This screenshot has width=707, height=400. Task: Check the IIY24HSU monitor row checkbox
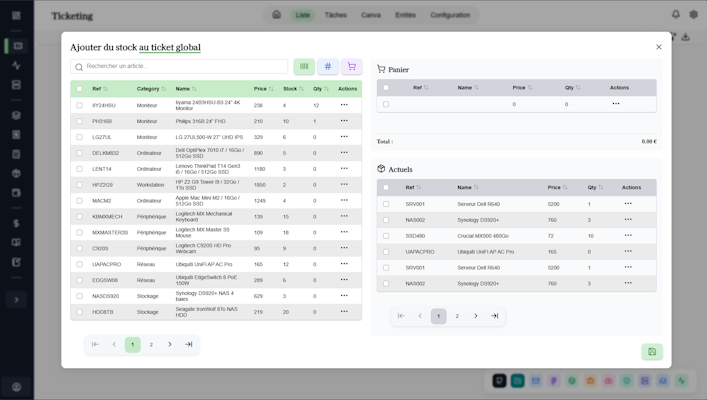click(80, 105)
